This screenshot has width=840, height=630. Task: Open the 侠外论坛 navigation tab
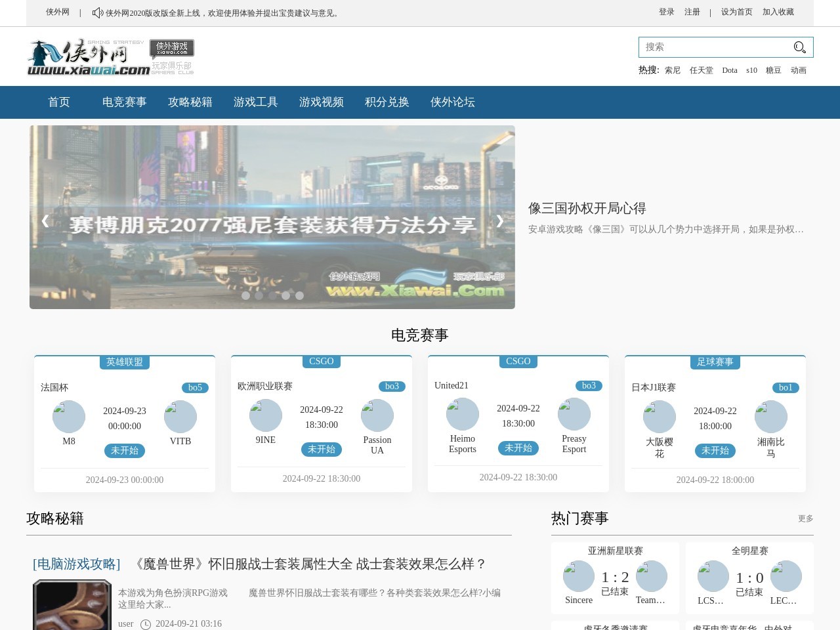[453, 102]
